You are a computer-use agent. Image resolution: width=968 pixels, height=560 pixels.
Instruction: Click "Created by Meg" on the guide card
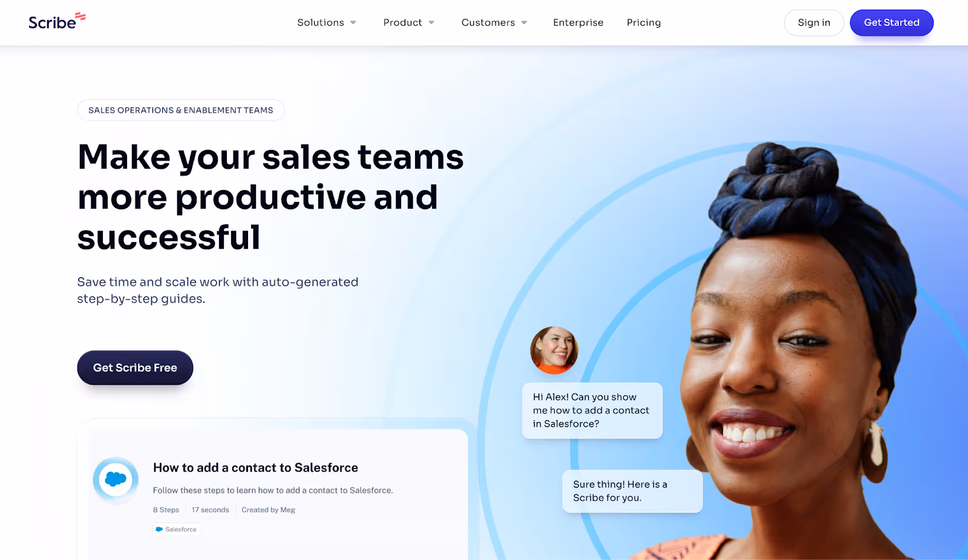[268, 510]
